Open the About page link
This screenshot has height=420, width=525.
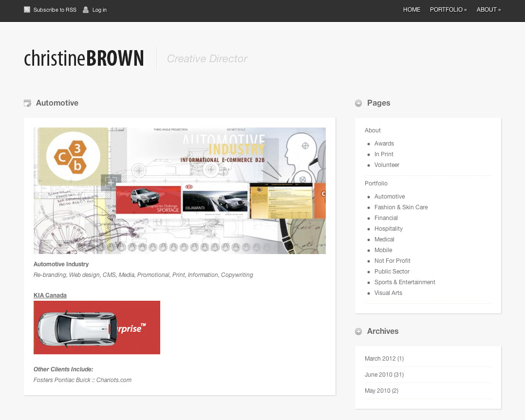[x=373, y=130]
